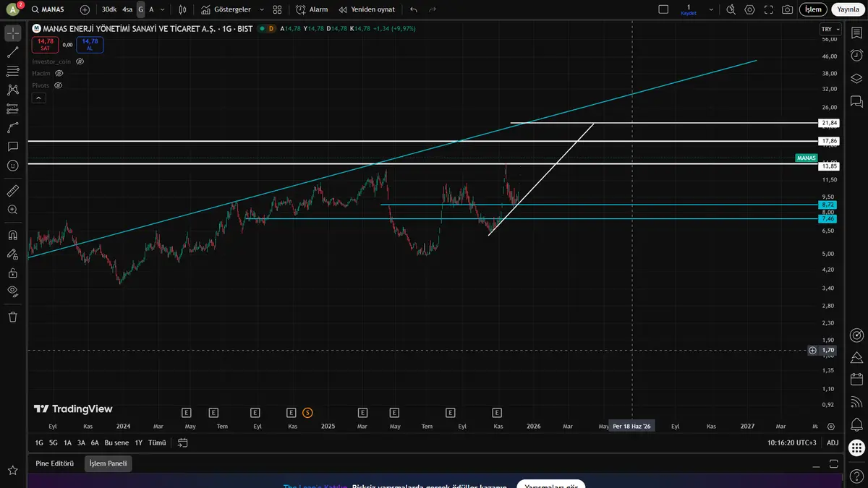This screenshot has width=868, height=488.
Task: Click the favorites star in the left toolbar
Action: pyautogui.click(x=12, y=471)
